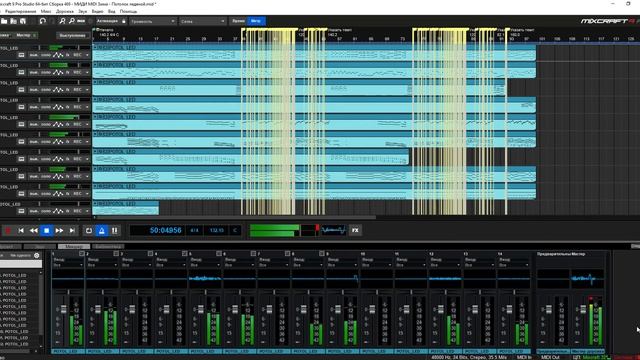Click the Время timeline mode button
This screenshot has width=640, height=360.
238,21
